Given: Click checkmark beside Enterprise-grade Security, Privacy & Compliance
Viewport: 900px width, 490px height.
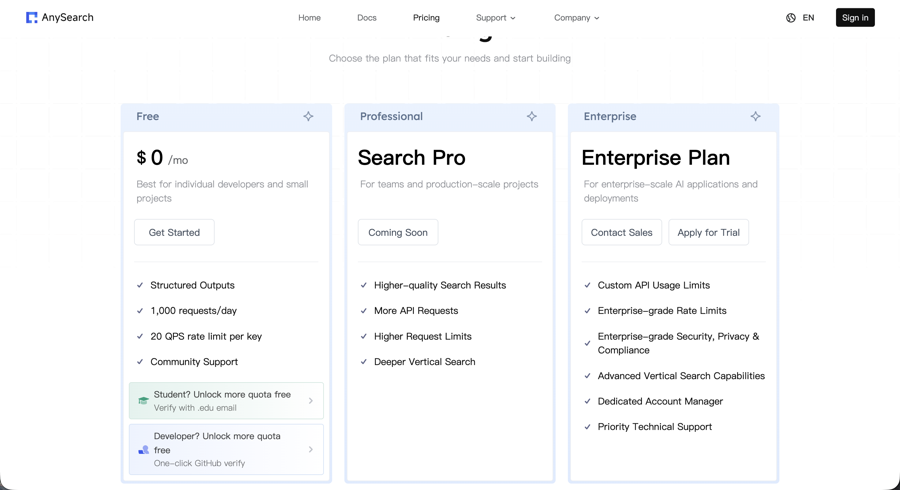Looking at the screenshot, I should tap(587, 343).
